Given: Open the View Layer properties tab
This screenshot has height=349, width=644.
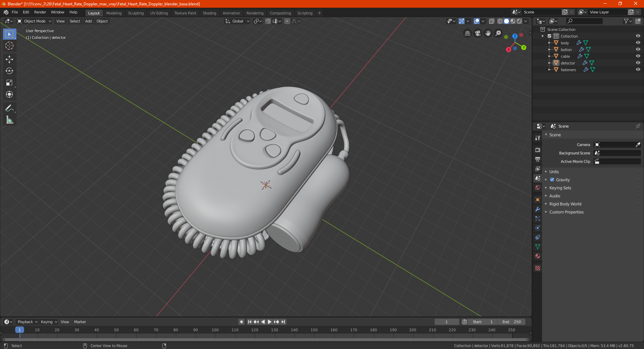Looking at the screenshot, I should click(x=538, y=169).
